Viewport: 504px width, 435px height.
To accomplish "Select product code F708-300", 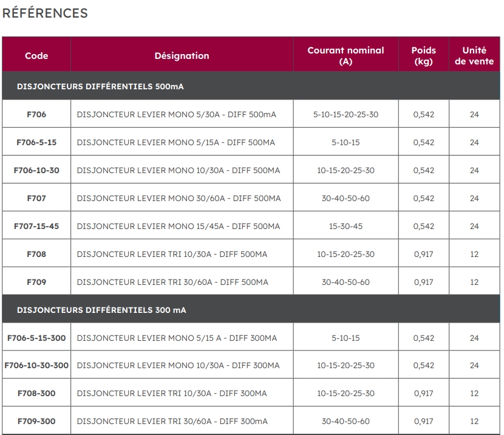I will [x=36, y=393].
